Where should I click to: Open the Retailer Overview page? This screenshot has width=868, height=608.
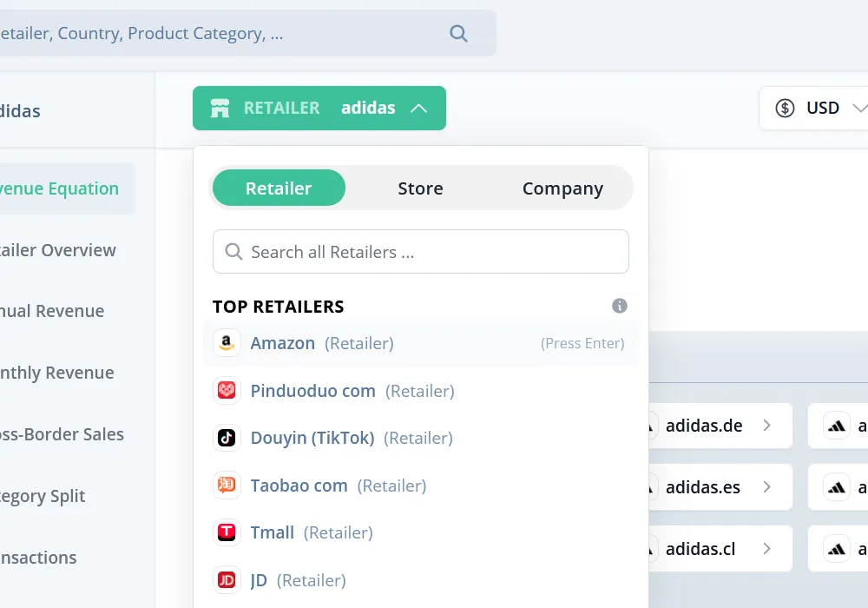(58, 250)
